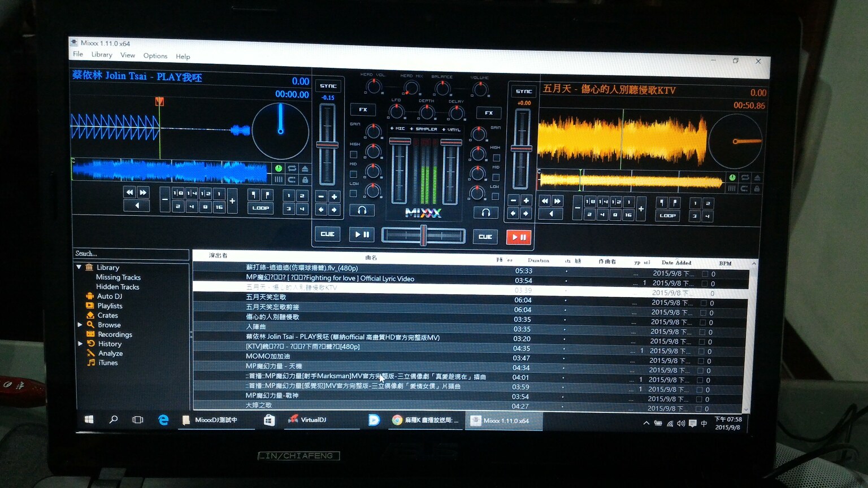Toggle headphone cue for left deck
The image size is (868, 488).
(362, 210)
